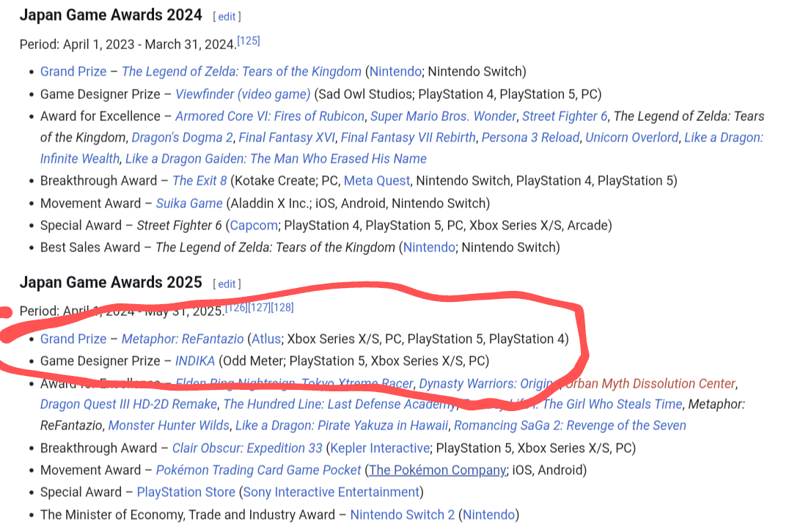Open Romancing SaGa 2: Revenge of the Seven
Screen dimensions: 792x532
tap(570, 426)
